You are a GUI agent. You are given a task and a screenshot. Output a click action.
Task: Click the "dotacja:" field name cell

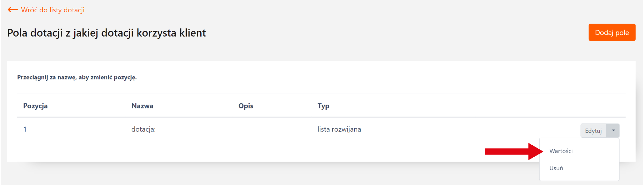pyautogui.click(x=143, y=129)
